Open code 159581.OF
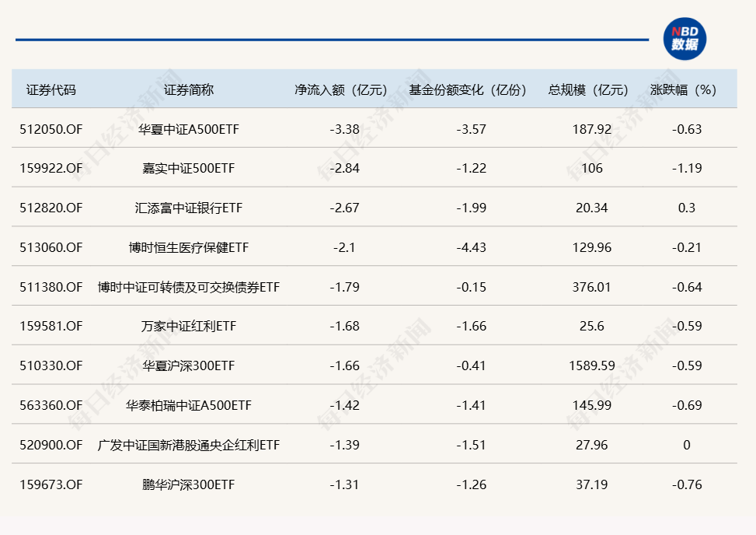The height and width of the screenshot is (535, 756). (x=51, y=327)
